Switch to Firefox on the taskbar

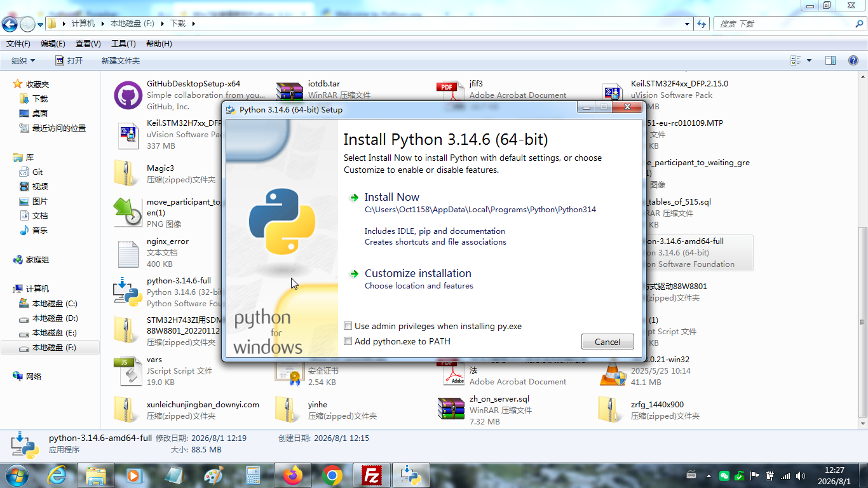click(x=293, y=475)
